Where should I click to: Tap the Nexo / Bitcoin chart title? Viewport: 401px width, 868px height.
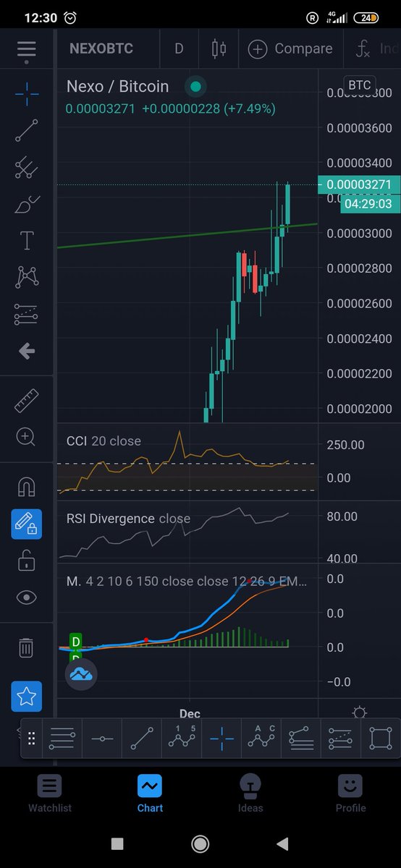point(117,87)
